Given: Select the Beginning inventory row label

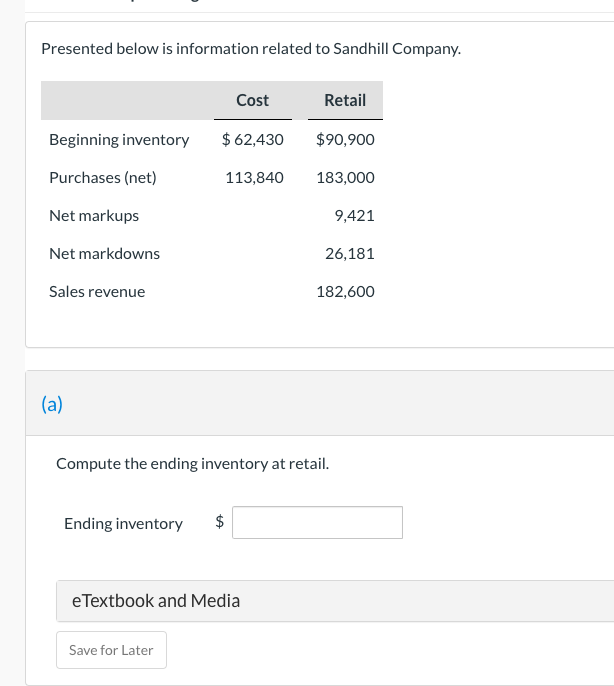Looking at the screenshot, I should tap(119, 139).
